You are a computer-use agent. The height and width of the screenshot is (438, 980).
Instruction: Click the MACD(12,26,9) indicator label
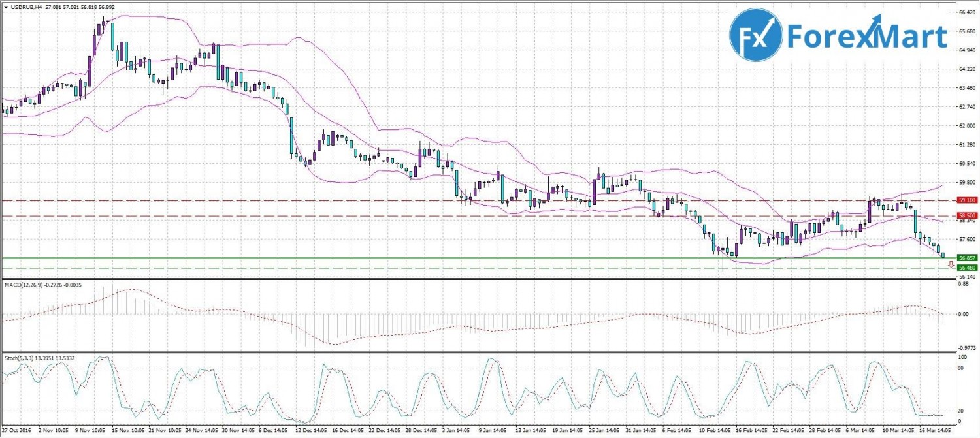(x=25, y=284)
